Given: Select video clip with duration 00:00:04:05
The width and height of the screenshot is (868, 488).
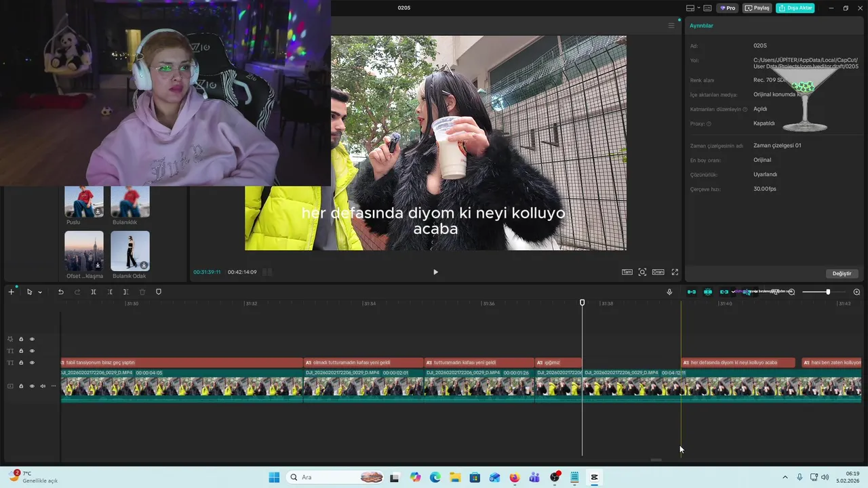Looking at the screenshot, I should click(182, 387).
